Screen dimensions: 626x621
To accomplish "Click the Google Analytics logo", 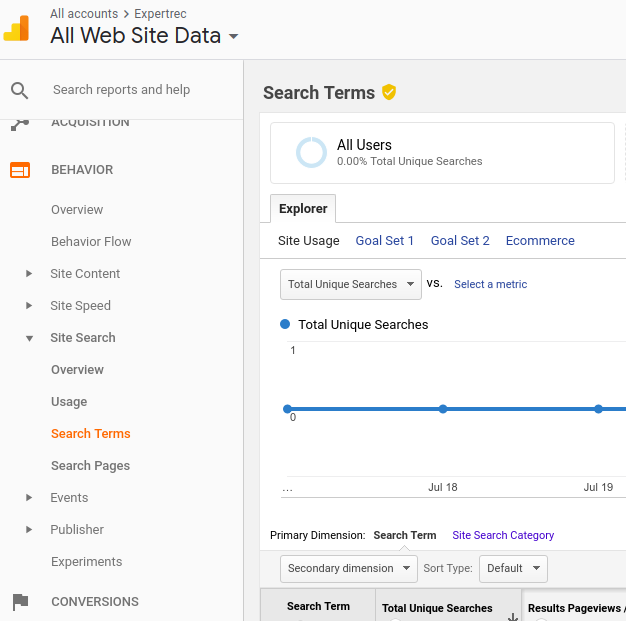I will coord(16,28).
